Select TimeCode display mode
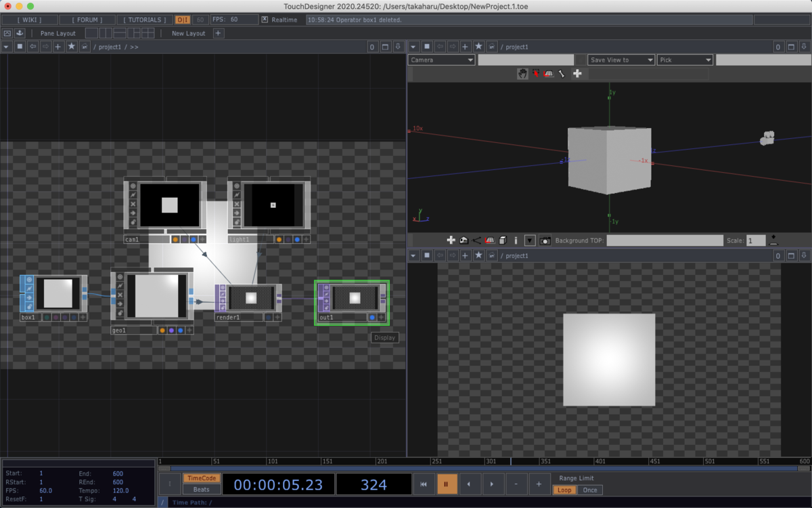Image resolution: width=812 pixels, height=508 pixels. pyautogui.click(x=202, y=478)
